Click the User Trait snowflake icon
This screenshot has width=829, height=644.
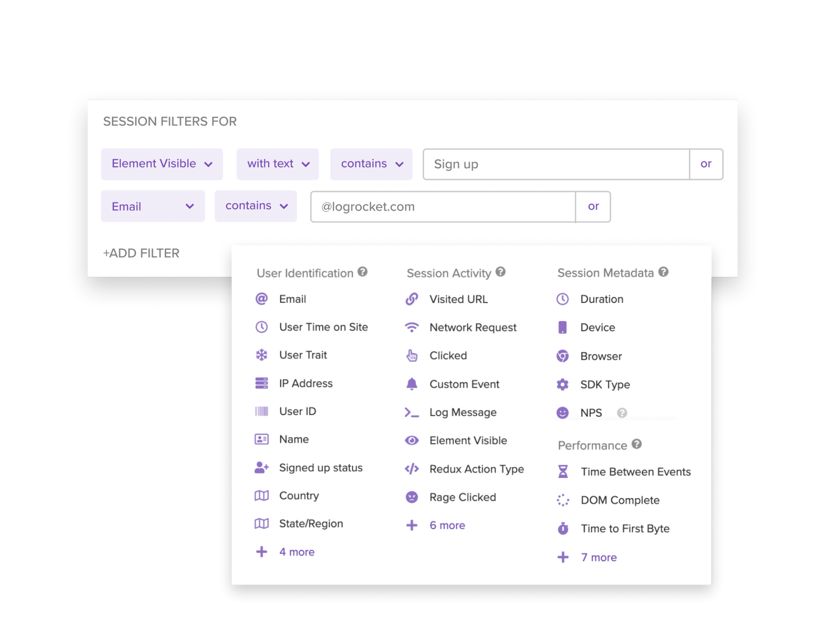coord(262,355)
